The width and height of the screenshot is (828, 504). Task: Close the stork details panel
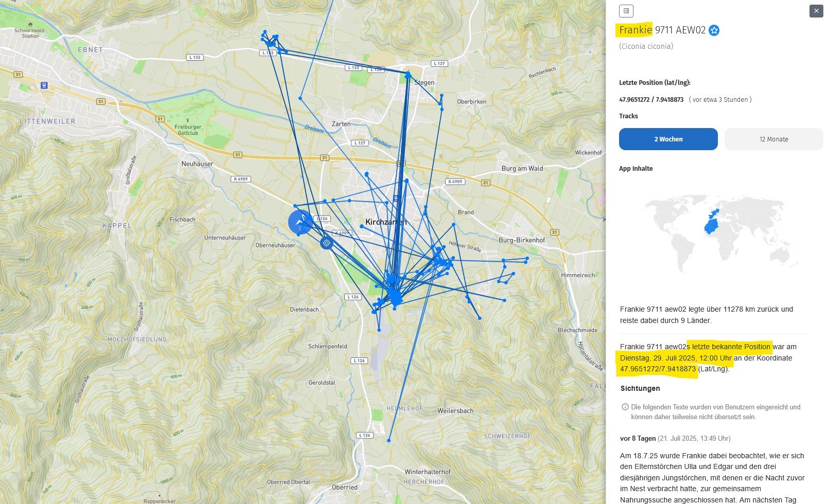click(x=816, y=11)
